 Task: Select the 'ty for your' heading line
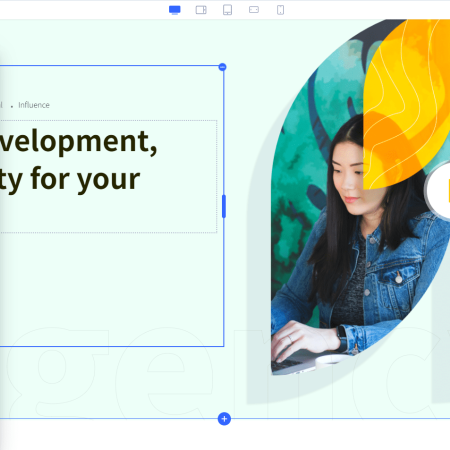click(x=69, y=180)
